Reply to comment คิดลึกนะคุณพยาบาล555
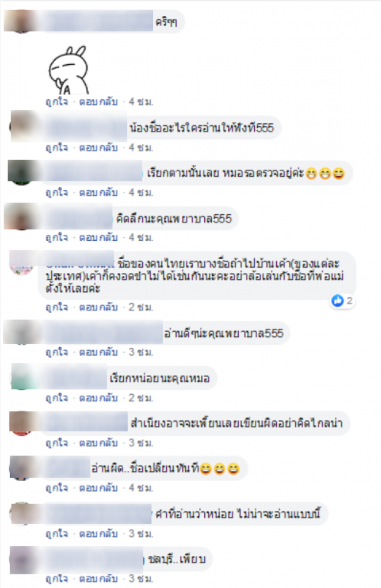 pyautogui.click(x=98, y=237)
